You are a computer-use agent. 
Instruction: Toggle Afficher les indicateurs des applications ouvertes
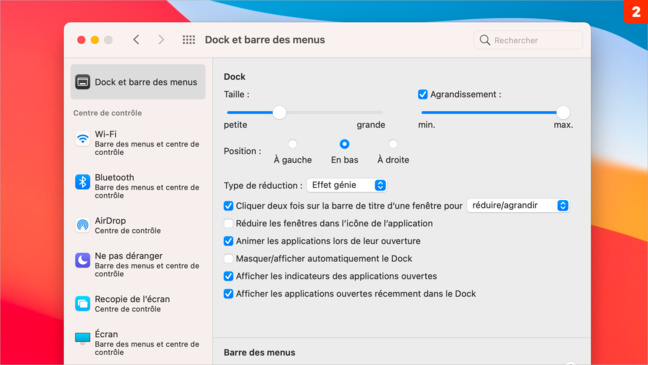point(228,276)
